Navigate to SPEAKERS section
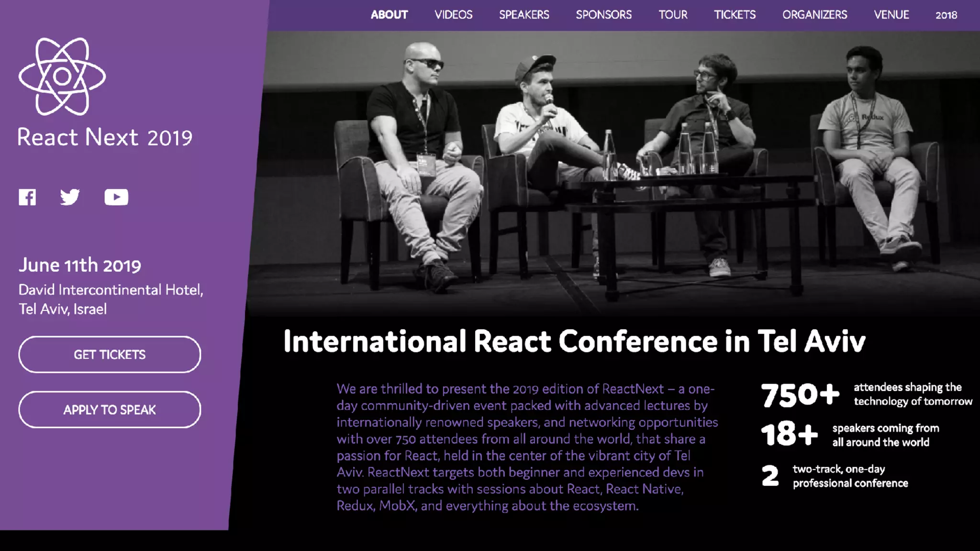 click(524, 15)
